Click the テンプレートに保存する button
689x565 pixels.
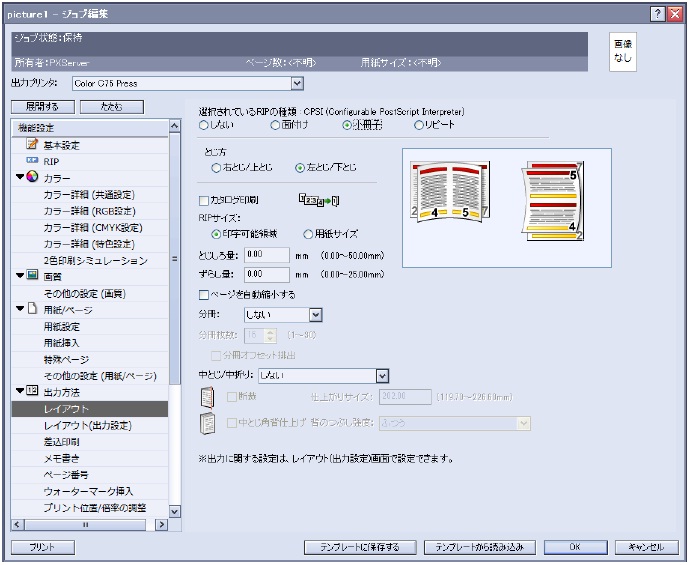[x=359, y=547]
